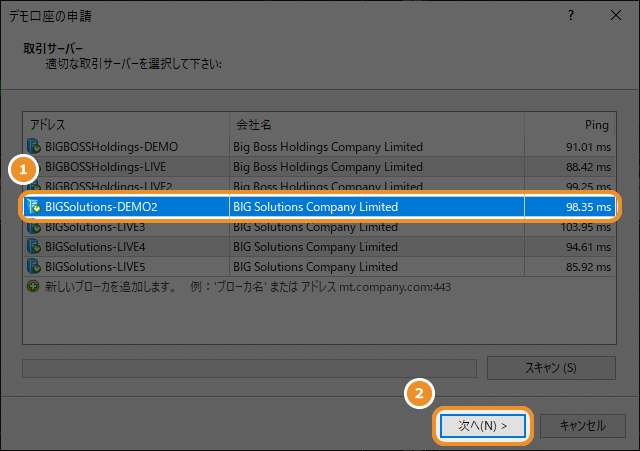The image size is (640, 451).
Task: Click the server icon beside BIGSolutions-LIVE5
Action: click(33, 267)
